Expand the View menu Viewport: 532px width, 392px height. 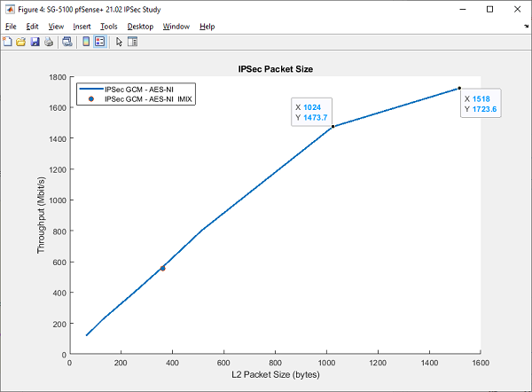(x=55, y=27)
